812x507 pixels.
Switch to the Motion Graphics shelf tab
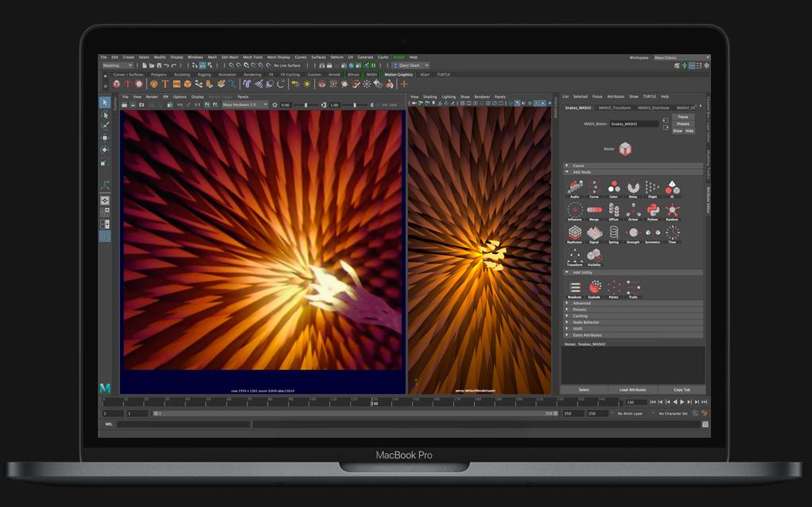click(x=398, y=75)
